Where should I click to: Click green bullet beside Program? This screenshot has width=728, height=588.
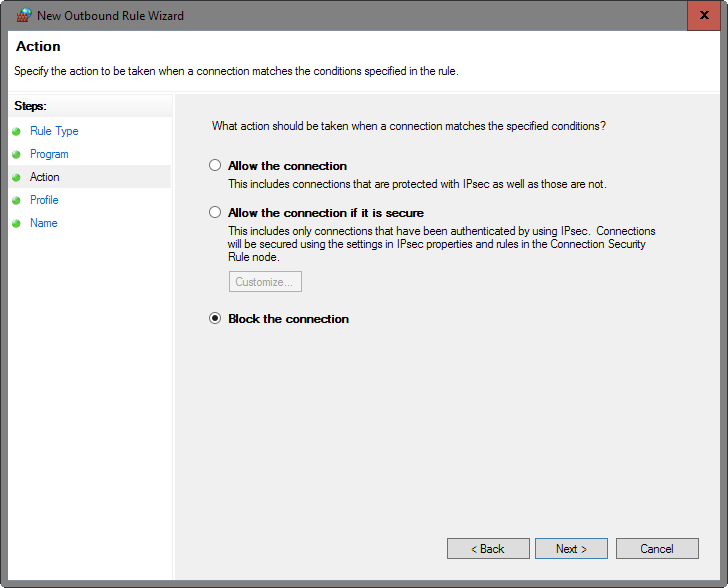click(x=16, y=154)
